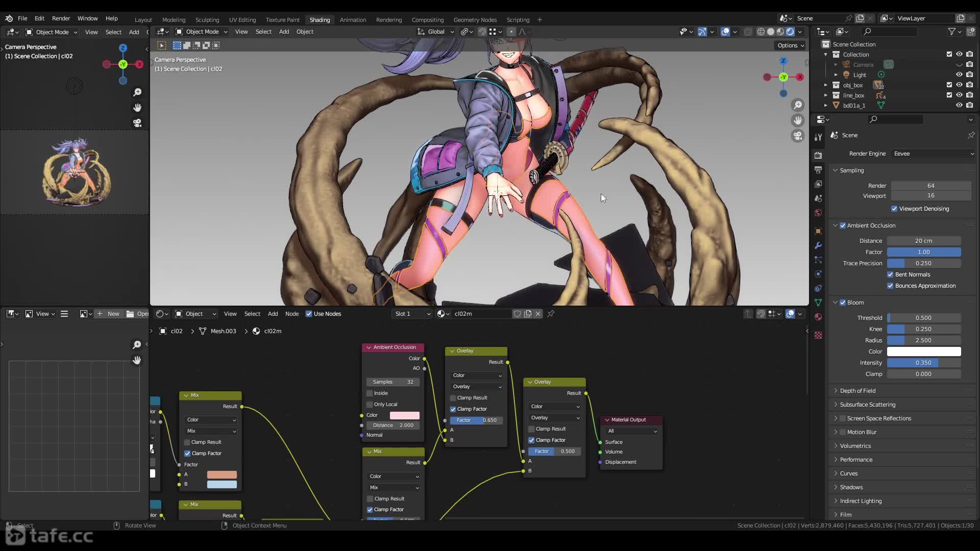Click main viewport zoom magnifier gizmo
980x551 pixels.
797,105
